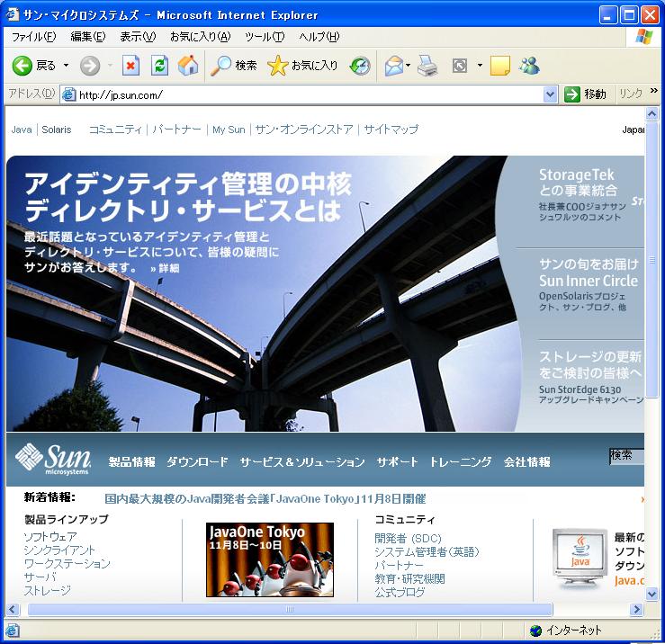Open the StorageTek との事業統合 story
Image resolution: width=665 pixels, height=644 pixels.
tap(578, 183)
